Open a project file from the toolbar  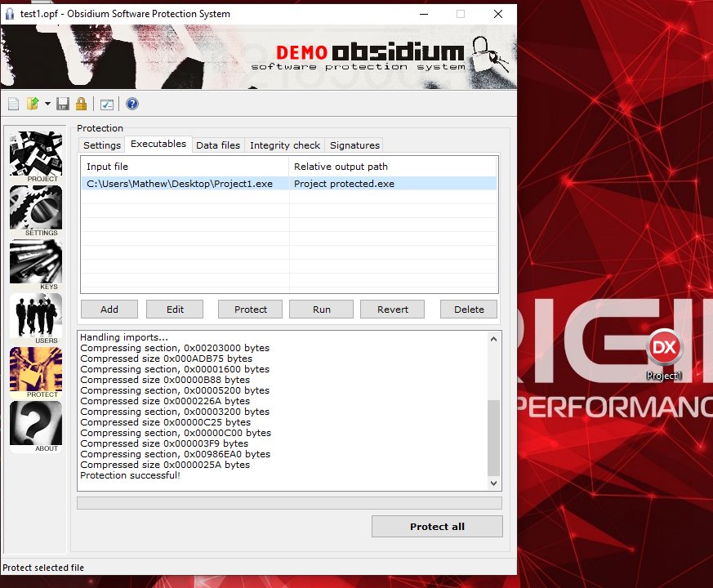coord(33,105)
